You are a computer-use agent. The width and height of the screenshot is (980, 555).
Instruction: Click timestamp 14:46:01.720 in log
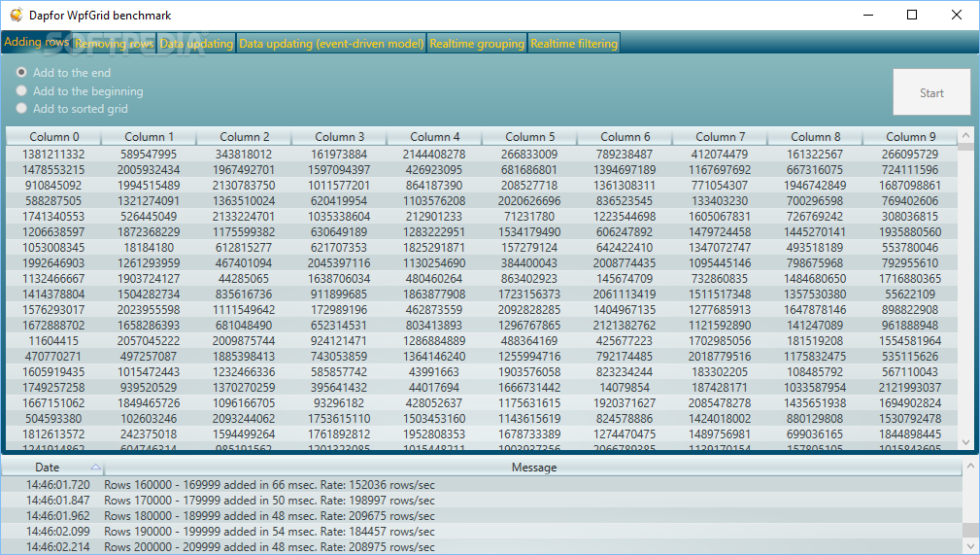pos(58,485)
